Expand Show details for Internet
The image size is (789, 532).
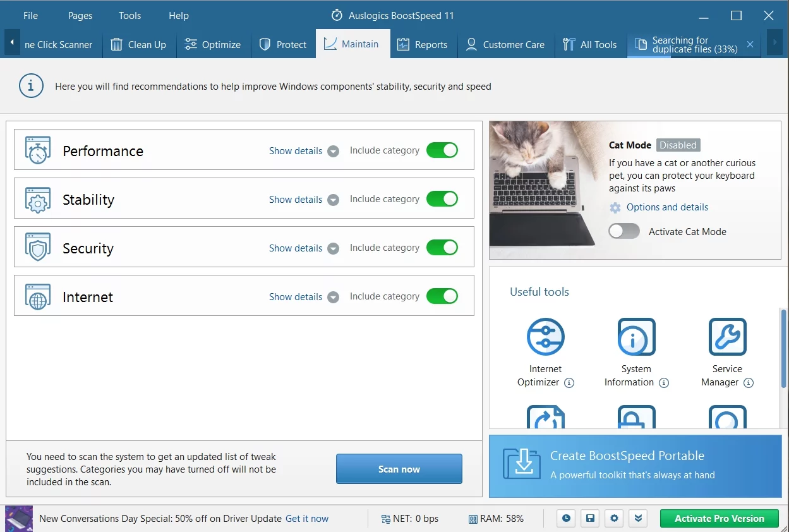[303, 297]
